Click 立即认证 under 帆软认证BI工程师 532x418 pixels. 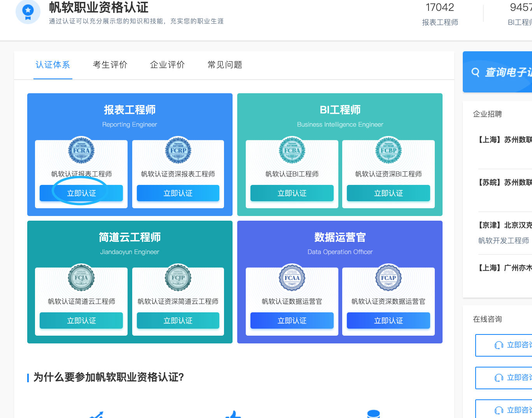(x=292, y=193)
